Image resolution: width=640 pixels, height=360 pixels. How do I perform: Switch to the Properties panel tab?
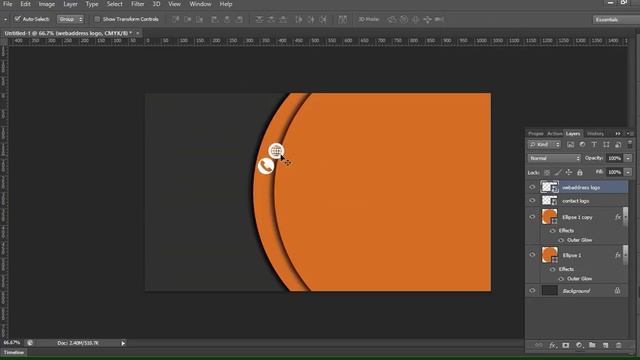click(536, 133)
